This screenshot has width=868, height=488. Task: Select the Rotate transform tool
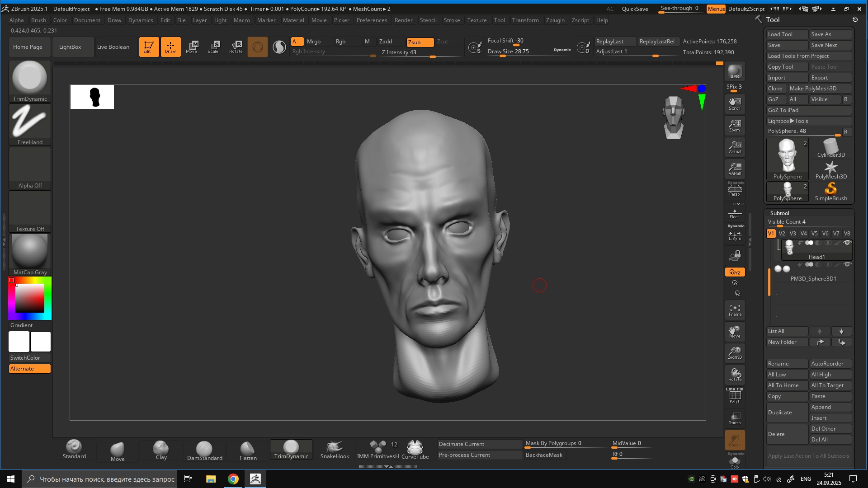tap(236, 47)
